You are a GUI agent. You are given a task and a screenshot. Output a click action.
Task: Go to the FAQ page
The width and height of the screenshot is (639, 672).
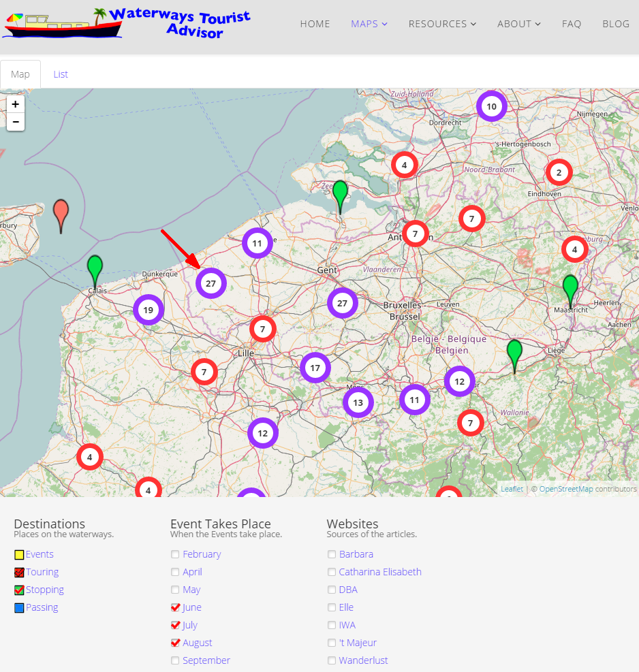pos(572,24)
